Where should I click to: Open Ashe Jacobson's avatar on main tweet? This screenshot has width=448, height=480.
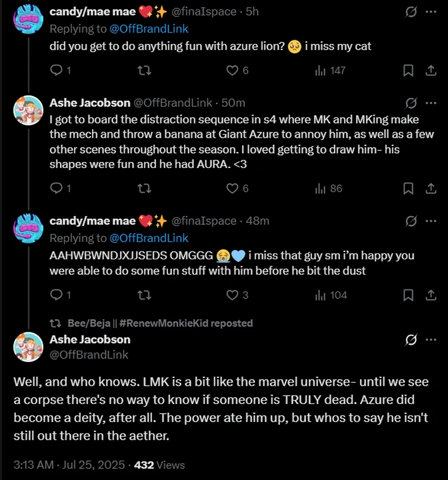pyautogui.click(x=28, y=347)
